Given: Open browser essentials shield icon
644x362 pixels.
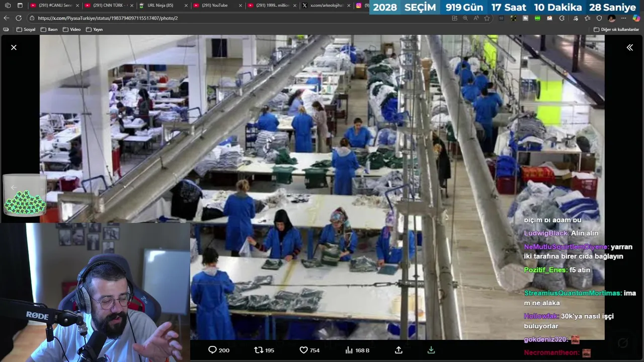Looking at the screenshot, I should pos(599,18).
